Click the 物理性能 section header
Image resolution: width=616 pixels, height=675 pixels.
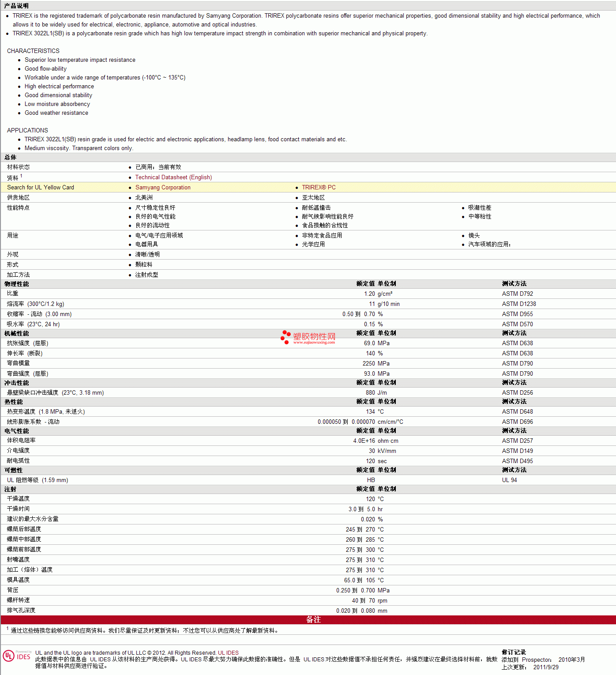tap(16, 284)
